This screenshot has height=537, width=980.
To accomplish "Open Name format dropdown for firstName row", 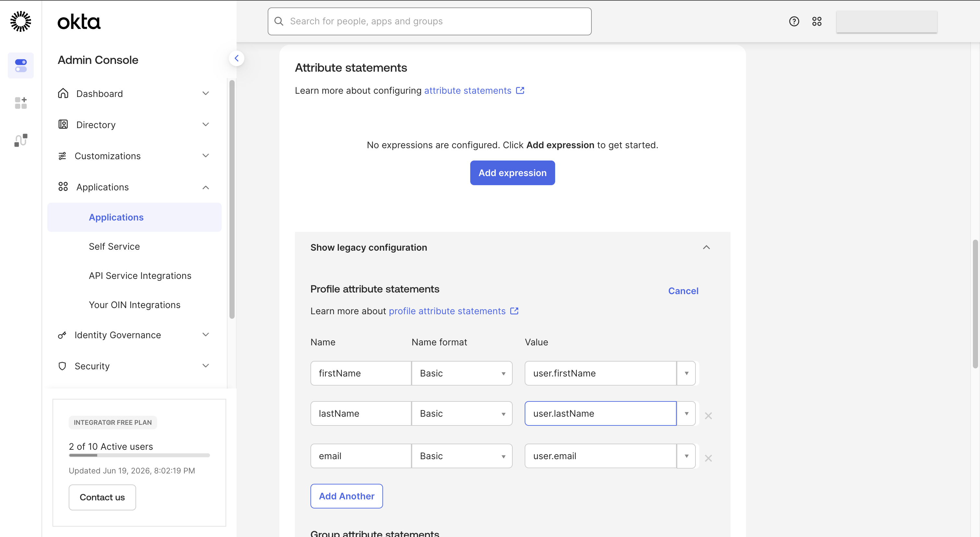I will [x=462, y=373].
